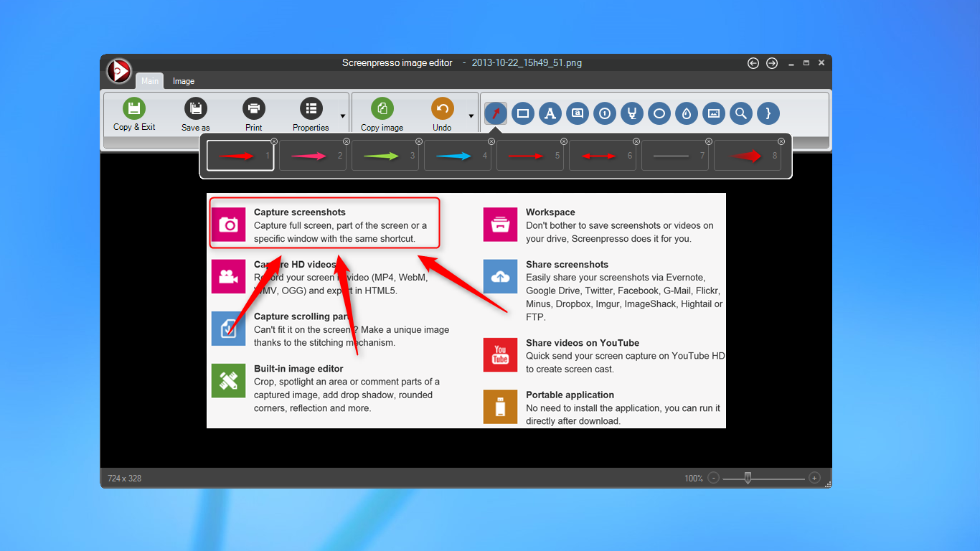Choose arrow style preset 5, the thin red arrow
Screen dimensions: 980x551
click(x=530, y=156)
